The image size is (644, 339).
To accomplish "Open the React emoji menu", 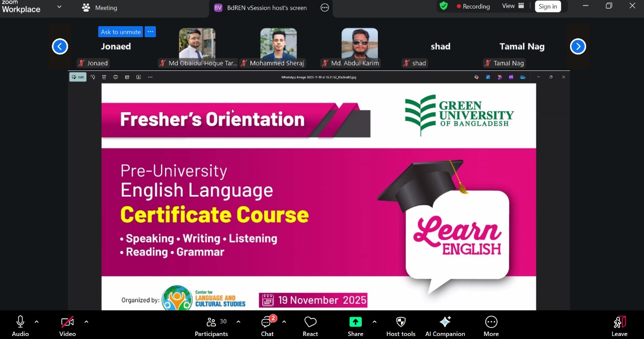I will click(310, 325).
